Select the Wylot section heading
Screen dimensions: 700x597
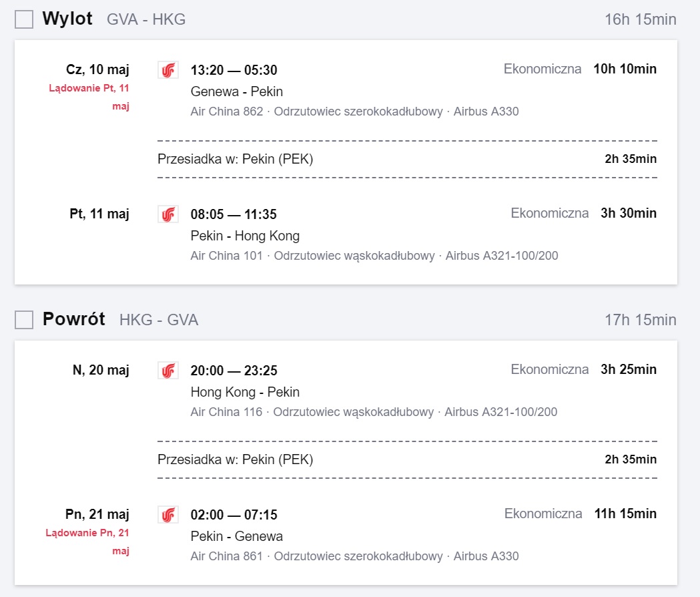tap(67, 19)
